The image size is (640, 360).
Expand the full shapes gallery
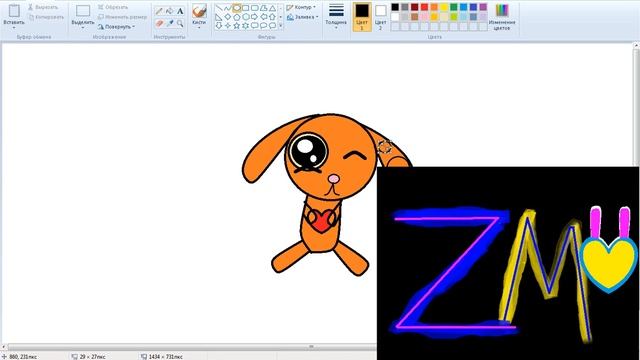pyautogui.click(x=281, y=25)
